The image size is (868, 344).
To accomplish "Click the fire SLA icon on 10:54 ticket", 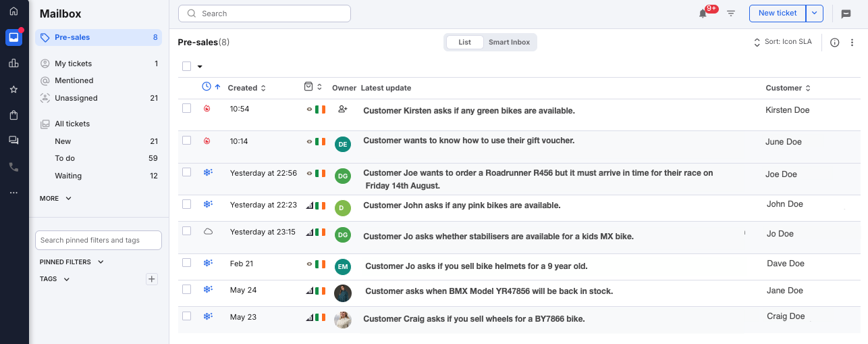I will [x=207, y=109].
